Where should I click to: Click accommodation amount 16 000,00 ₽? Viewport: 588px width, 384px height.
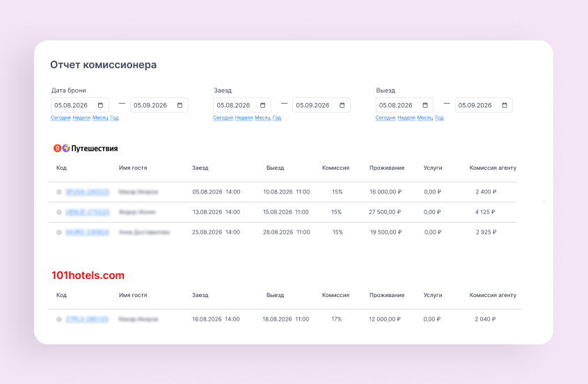(x=386, y=192)
